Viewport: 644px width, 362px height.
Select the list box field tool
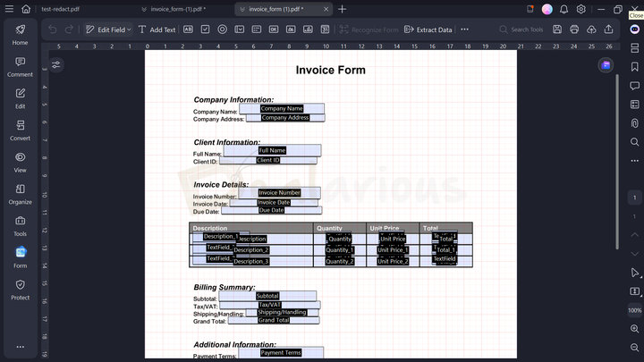257,29
